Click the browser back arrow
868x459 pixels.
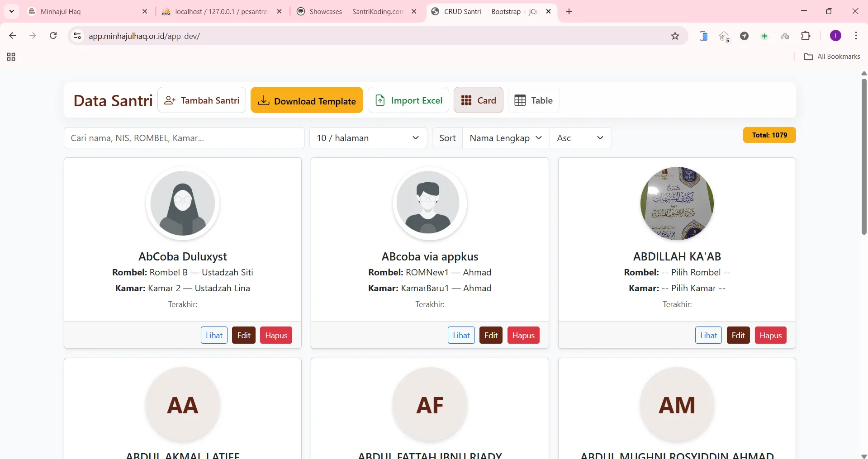pos(13,36)
